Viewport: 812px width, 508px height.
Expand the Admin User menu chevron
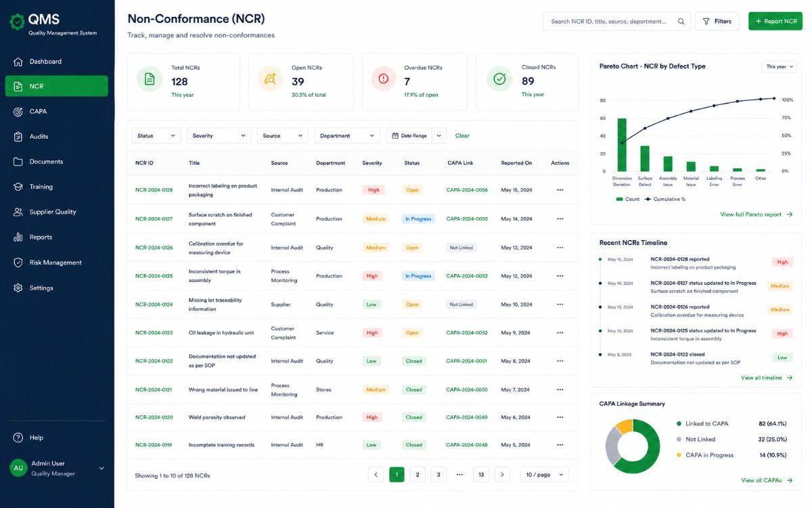[101, 468]
